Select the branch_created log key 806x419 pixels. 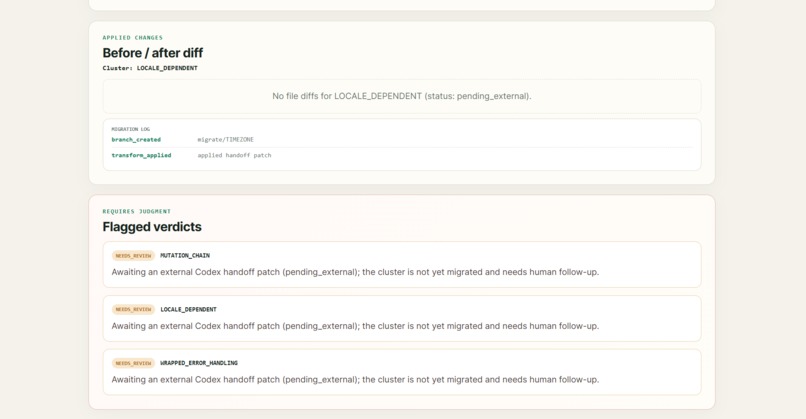136,139
